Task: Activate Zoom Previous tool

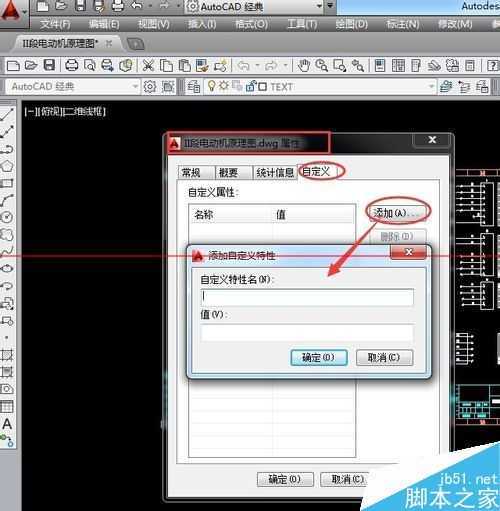Action: click(358, 65)
